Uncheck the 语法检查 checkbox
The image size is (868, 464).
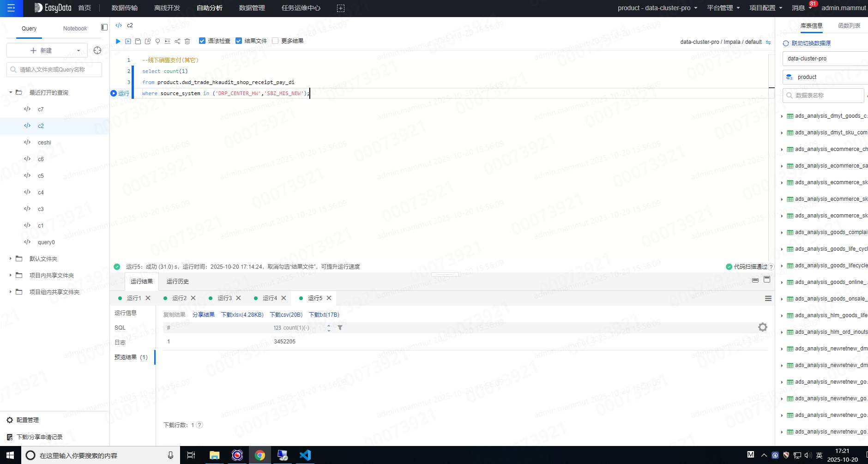202,41
